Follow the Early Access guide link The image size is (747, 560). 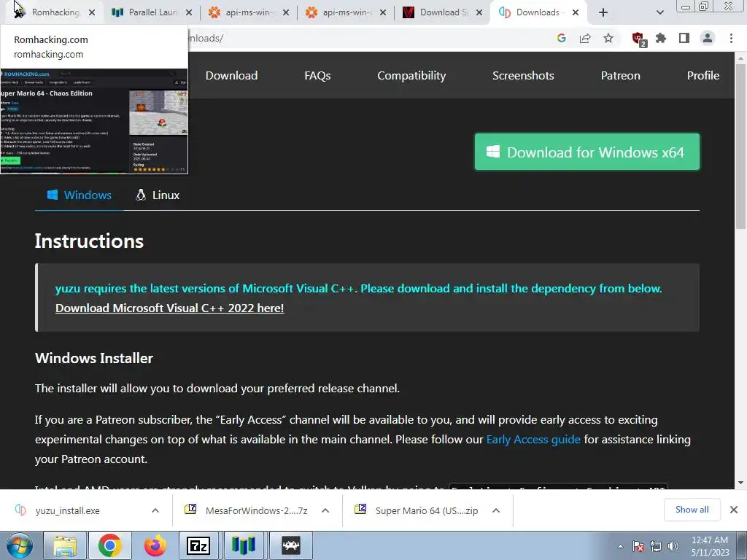pos(533,440)
